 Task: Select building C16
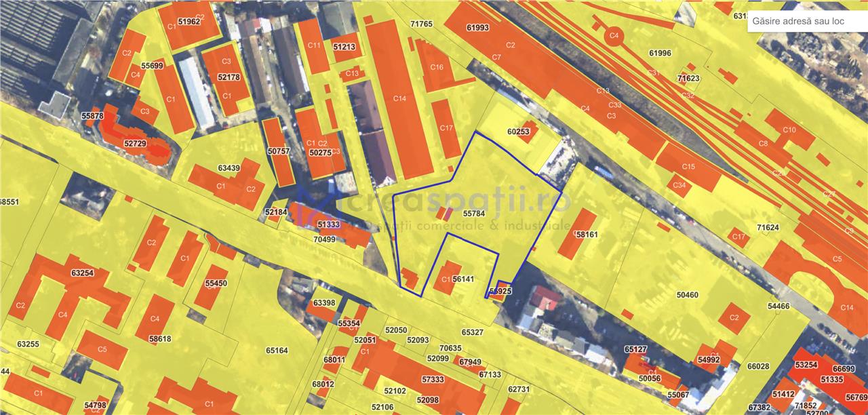click(437, 67)
